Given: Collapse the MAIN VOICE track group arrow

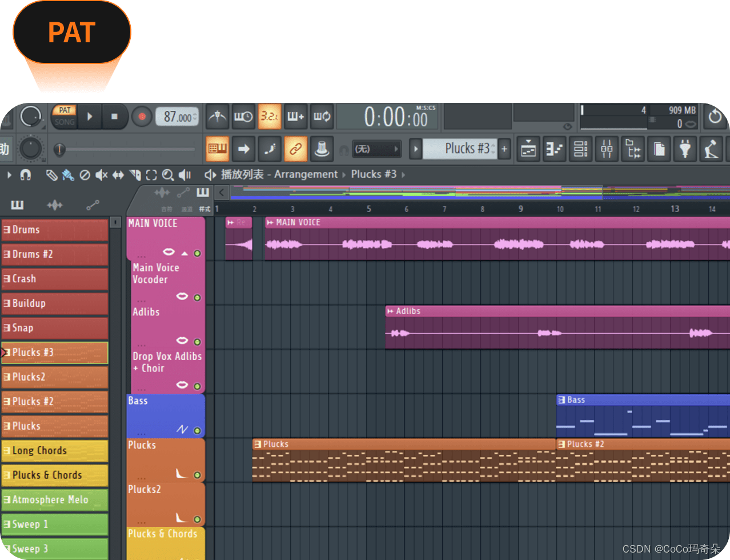Looking at the screenshot, I should point(184,253).
